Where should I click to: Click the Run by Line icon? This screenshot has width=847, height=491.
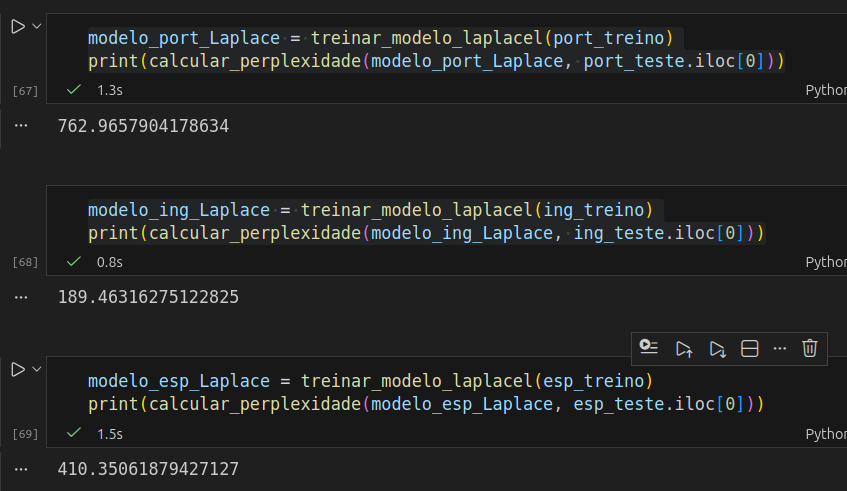[x=650, y=348]
